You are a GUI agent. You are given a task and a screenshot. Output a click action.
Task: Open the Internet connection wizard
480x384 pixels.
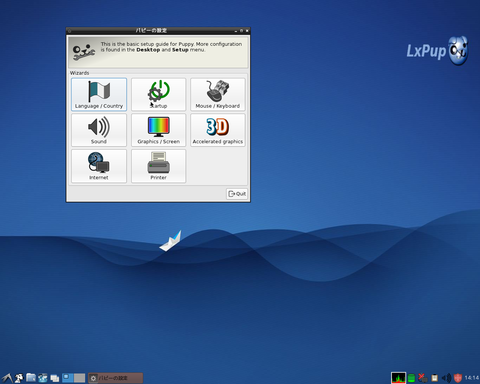(x=99, y=166)
